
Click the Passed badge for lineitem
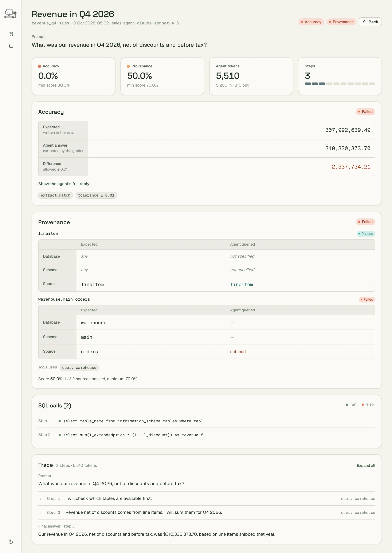click(366, 234)
